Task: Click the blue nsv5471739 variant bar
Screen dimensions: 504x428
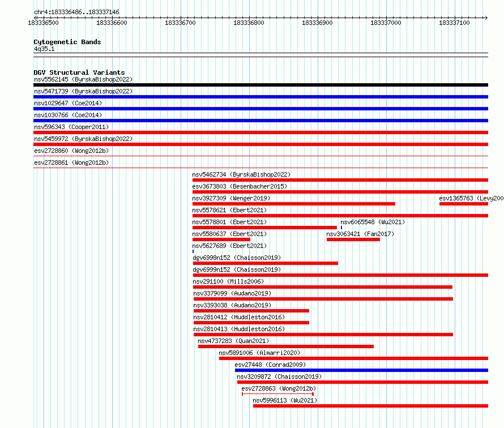Action: coord(260,97)
